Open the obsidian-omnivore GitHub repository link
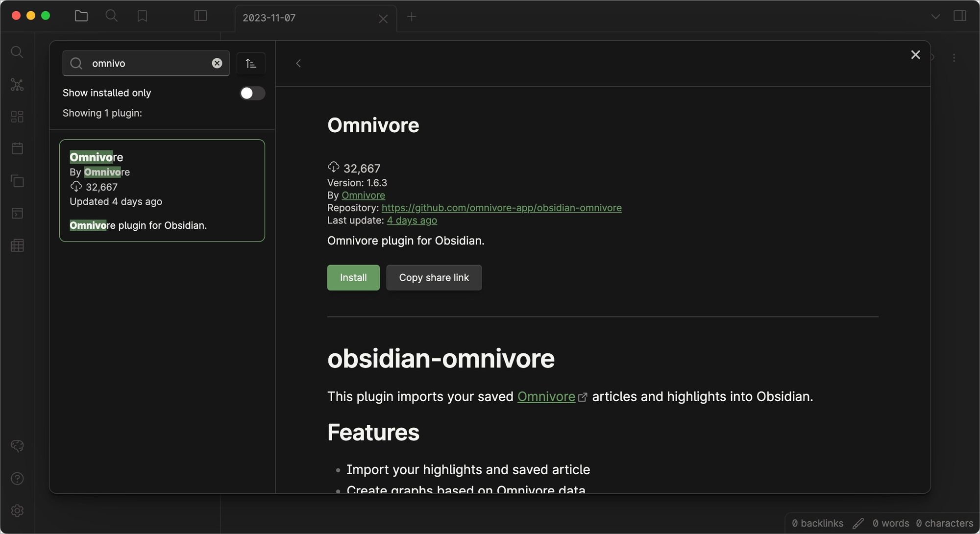This screenshot has height=534, width=980. pyautogui.click(x=502, y=208)
